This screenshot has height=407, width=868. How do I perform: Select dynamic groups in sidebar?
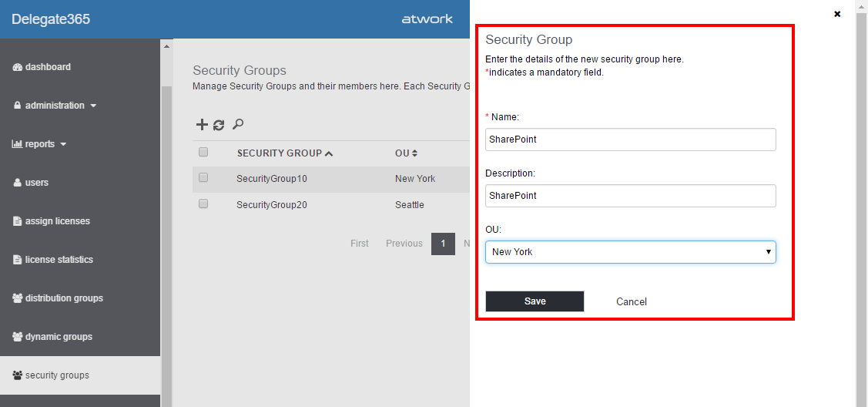click(58, 337)
